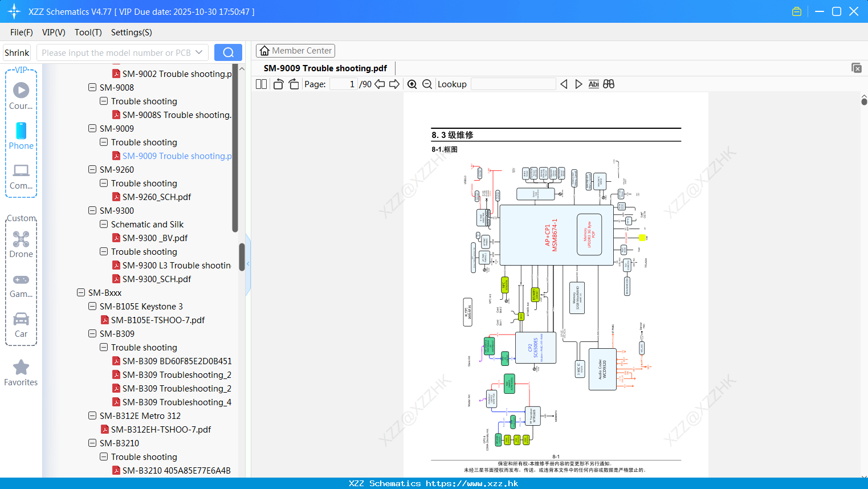The height and width of the screenshot is (489, 868).
Task: Open SM-B312EH-TSHOO-7.pdf file
Action: click(156, 430)
